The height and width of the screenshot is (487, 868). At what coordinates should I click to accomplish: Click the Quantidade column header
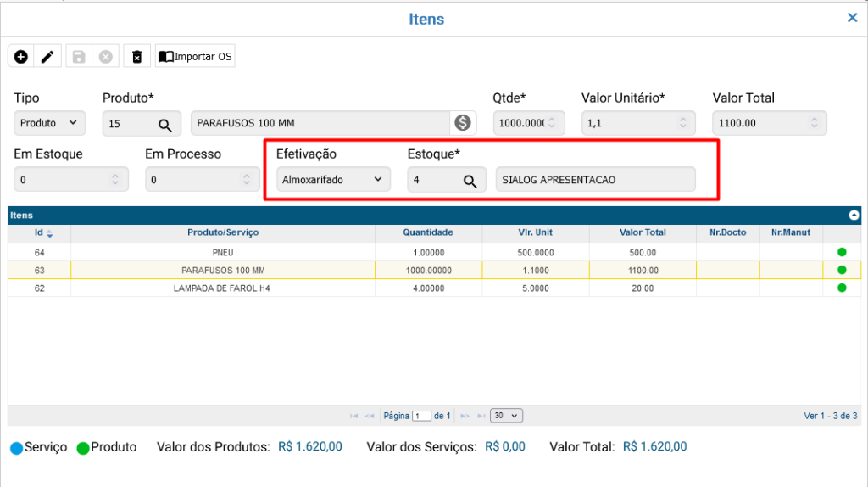(x=427, y=232)
